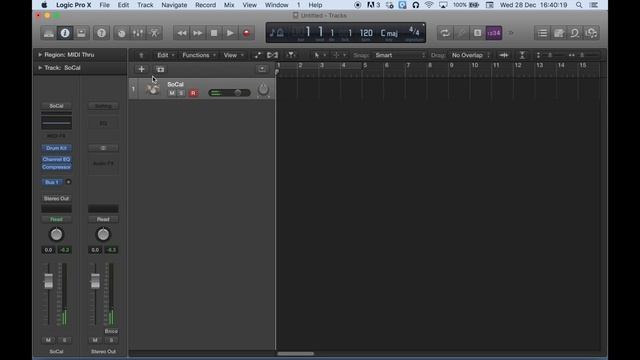The image size is (640, 360).
Task: Click the Duplicate Track button
Action: (160, 69)
